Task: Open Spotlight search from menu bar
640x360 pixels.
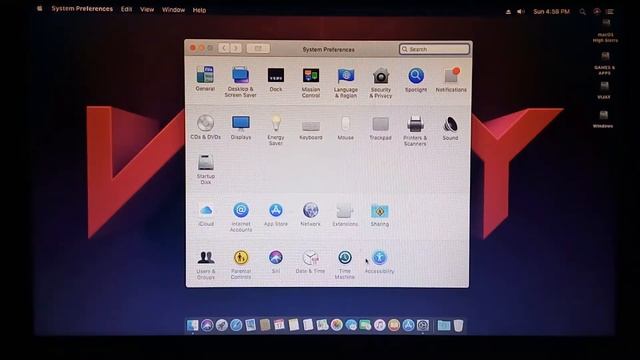Action: pos(582,12)
